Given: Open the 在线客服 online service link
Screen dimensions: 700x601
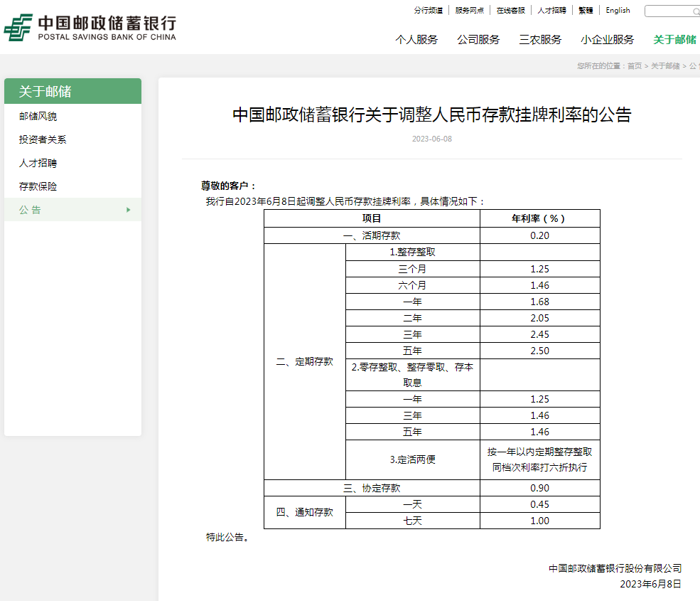Looking at the screenshot, I should [x=510, y=10].
